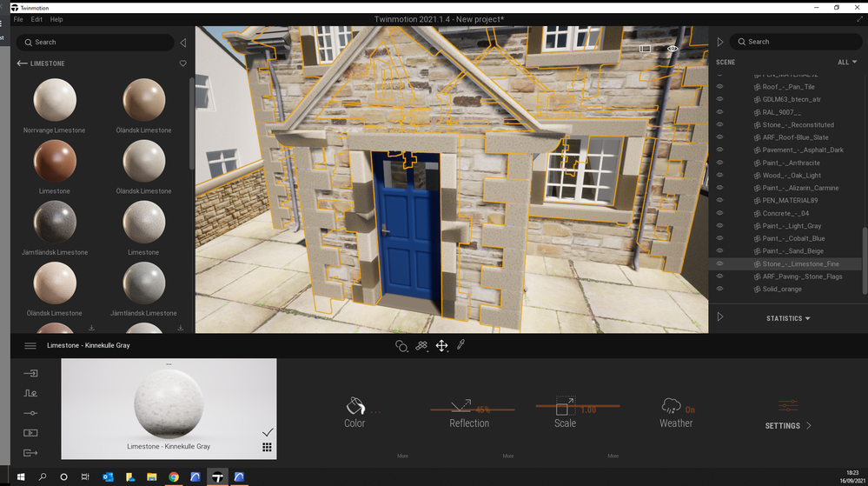Click the checkmark on the material preview
This screenshot has width=868, height=486.
268,432
